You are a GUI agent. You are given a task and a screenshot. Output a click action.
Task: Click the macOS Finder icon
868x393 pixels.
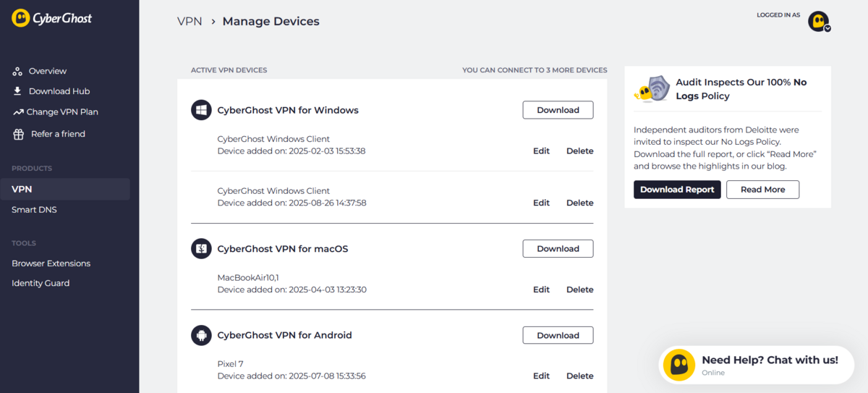click(x=201, y=249)
